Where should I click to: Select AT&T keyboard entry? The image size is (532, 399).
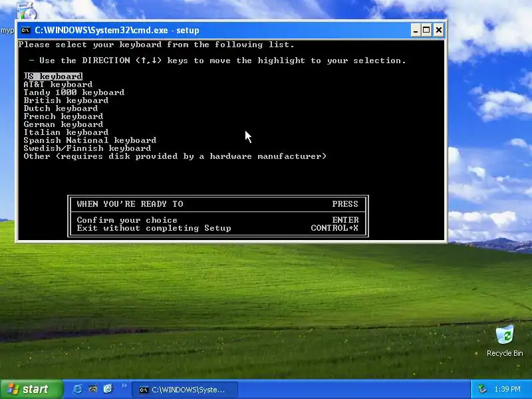pos(58,84)
